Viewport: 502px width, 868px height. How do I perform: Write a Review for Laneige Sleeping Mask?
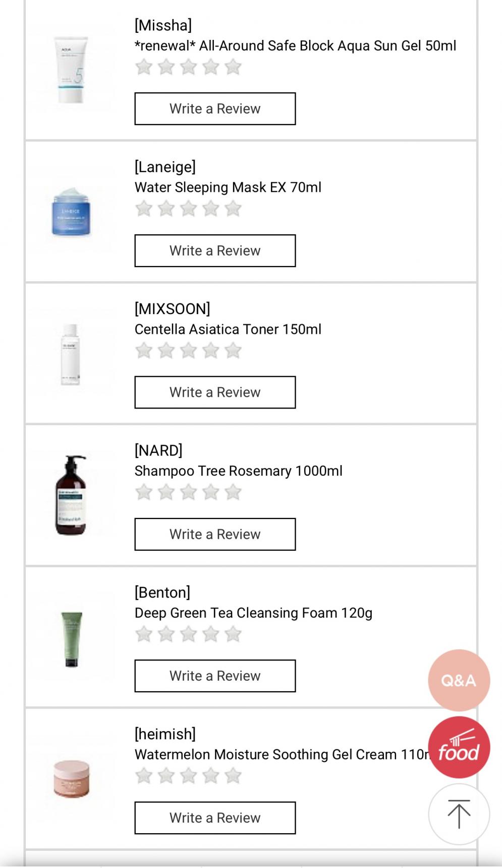[x=215, y=250]
